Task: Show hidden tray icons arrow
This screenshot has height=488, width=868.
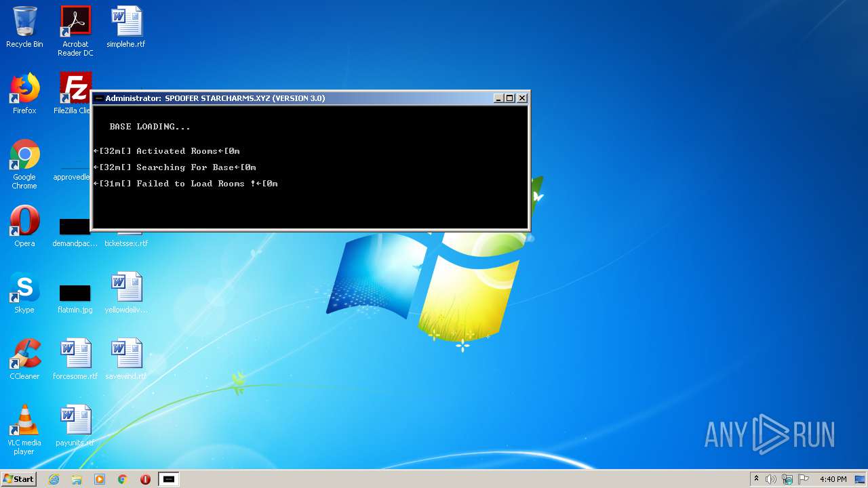Action: pyautogui.click(x=756, y=479)
